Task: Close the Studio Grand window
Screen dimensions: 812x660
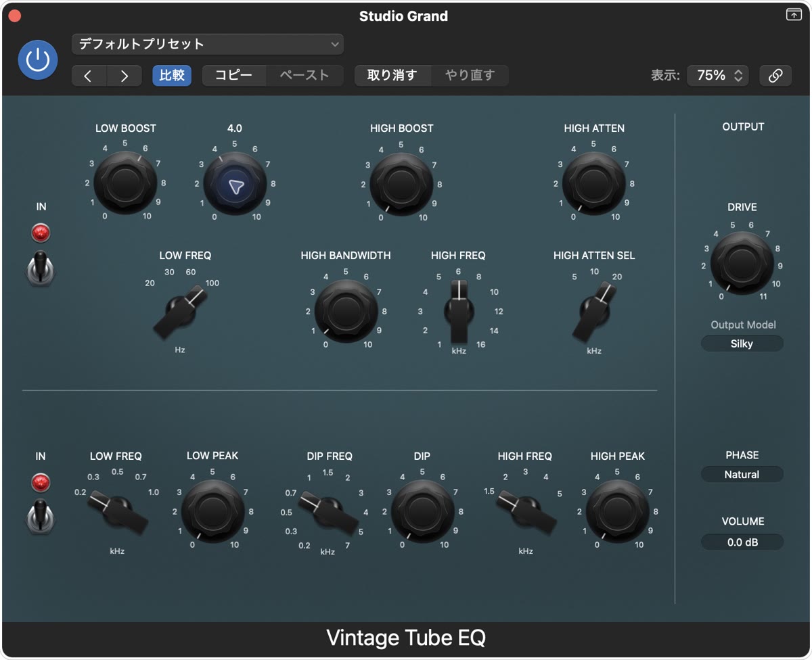Action: pos(15,16)
